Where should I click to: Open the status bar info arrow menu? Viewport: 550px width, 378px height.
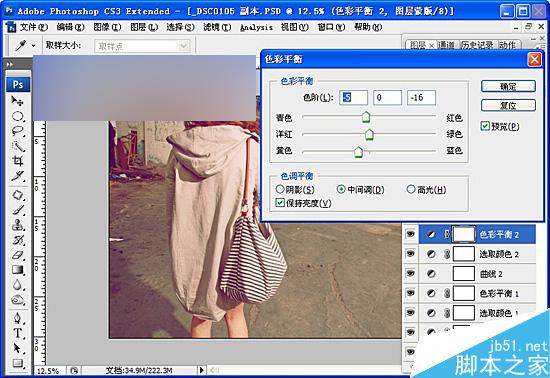[x=202, y=370]
